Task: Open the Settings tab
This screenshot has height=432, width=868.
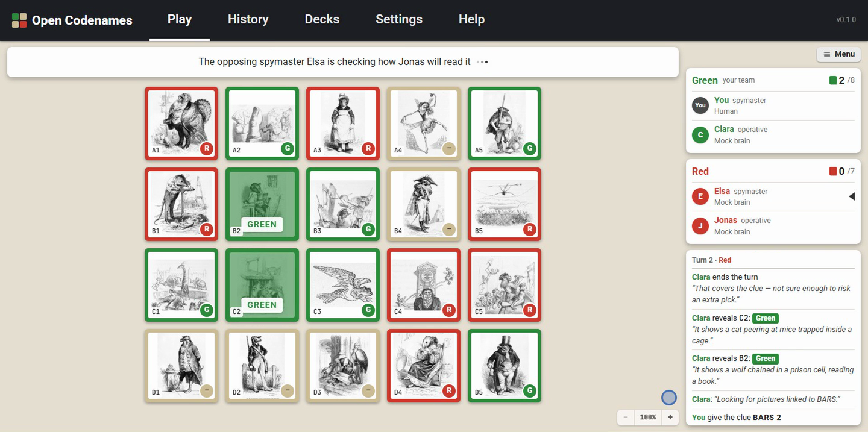Action: click(399, 19)
